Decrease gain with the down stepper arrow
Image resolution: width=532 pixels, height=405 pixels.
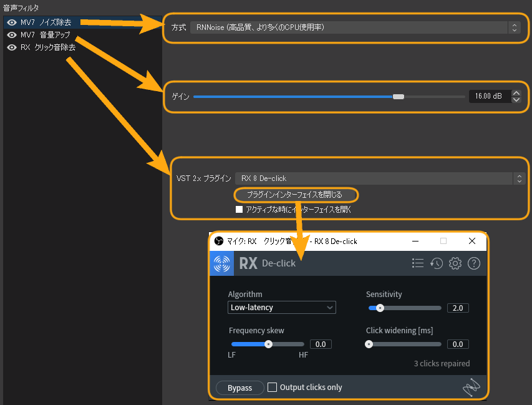pyautogui.click(x=516, y=100)
